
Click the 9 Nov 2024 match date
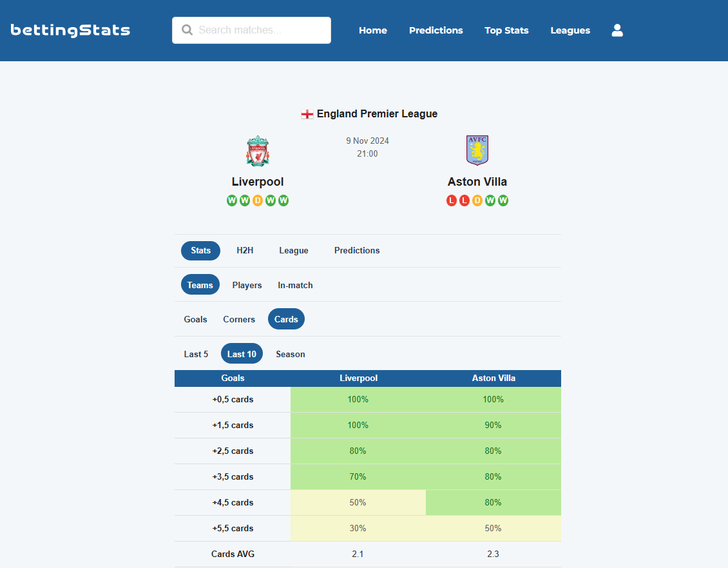[367, 141]
